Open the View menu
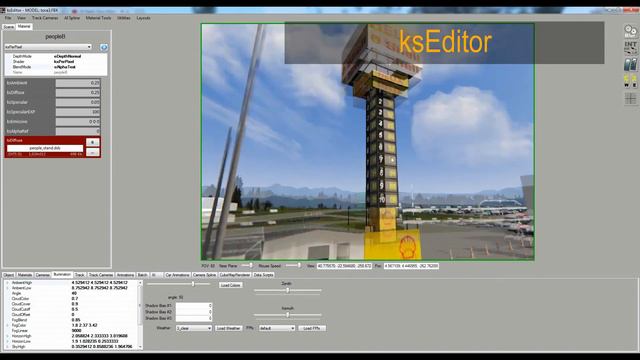The height and width of the screenshot is (360, 640). [x=21, y=18]
